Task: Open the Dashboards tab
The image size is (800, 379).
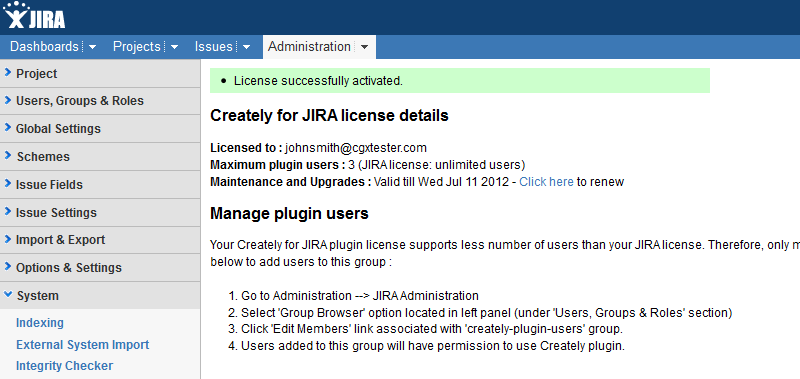Action: [x=44, y=47]
